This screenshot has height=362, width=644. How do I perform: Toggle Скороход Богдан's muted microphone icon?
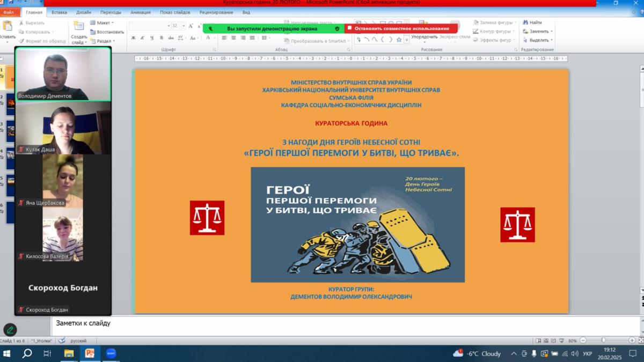click(x=21, y=309)
